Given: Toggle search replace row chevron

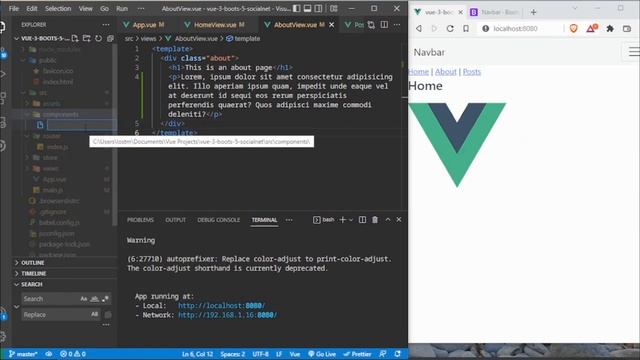Looking at the screenshot, I should tap(17, 307).
